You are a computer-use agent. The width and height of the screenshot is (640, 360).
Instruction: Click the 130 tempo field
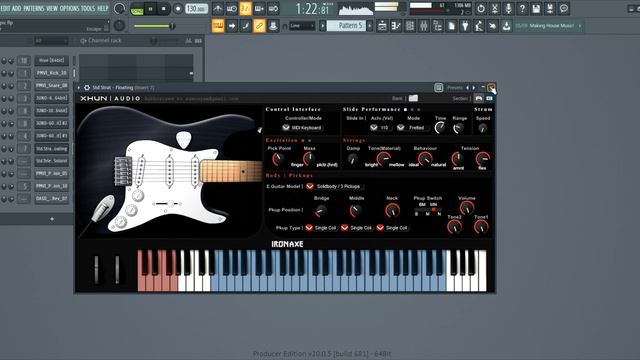[x=197, y=9]
